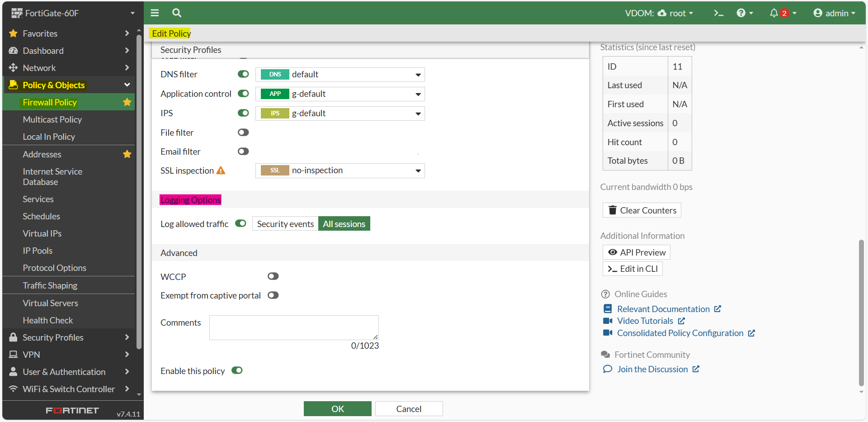Enable the WCCP toggle
The height and width of the screenshot is (422, 868).
pos(273,276)
